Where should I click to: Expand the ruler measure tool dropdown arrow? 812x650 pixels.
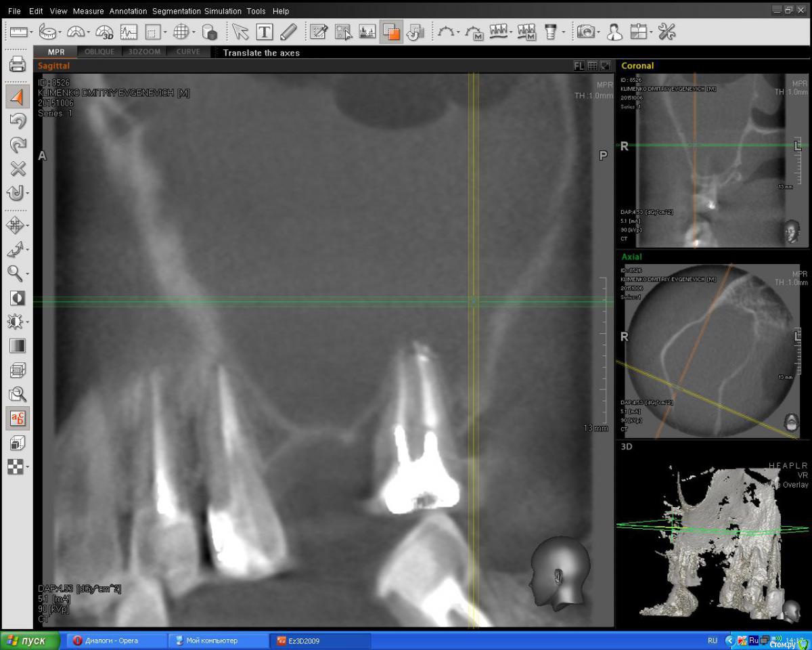point(32,32)
